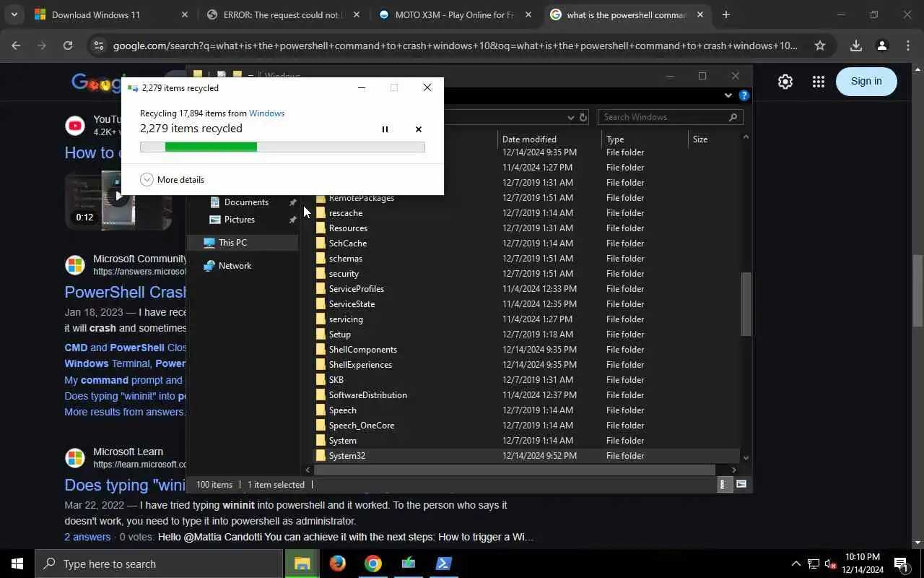Click the Windows link in recycle dialog
Image resolution: width=924 pixels, height=578 pixels.
tap(266, 113)
